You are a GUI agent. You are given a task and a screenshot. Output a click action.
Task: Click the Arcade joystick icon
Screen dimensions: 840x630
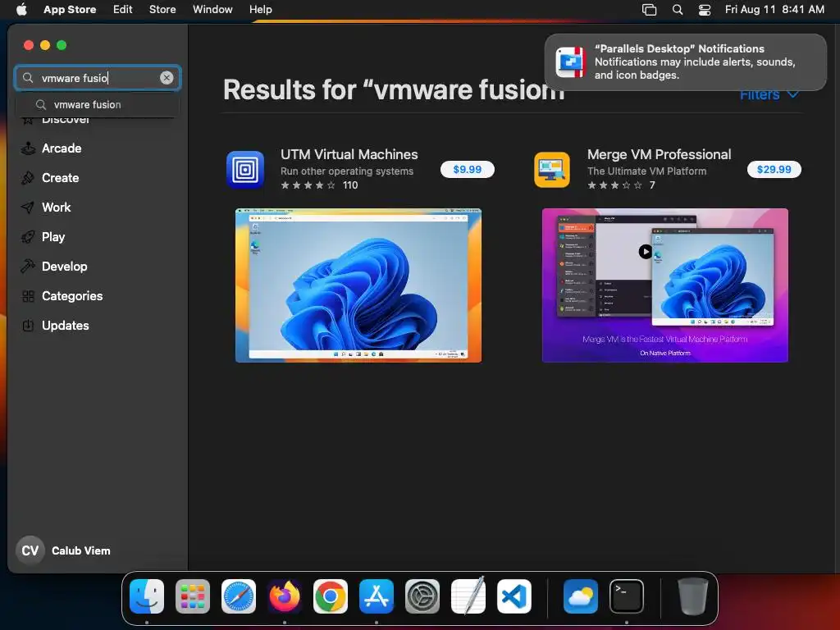pyautogui.click(x=28, y=148)
